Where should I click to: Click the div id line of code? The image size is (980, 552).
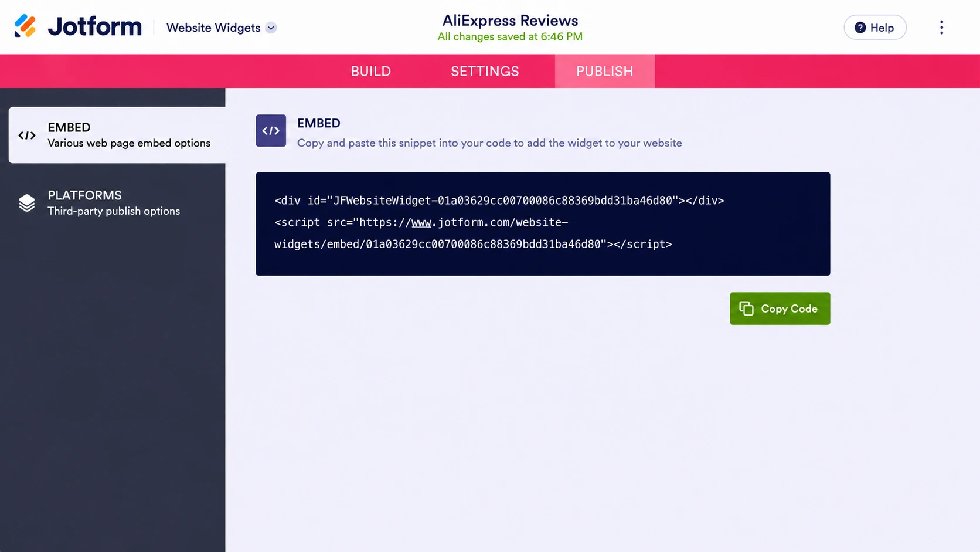[x=499, y=201]
